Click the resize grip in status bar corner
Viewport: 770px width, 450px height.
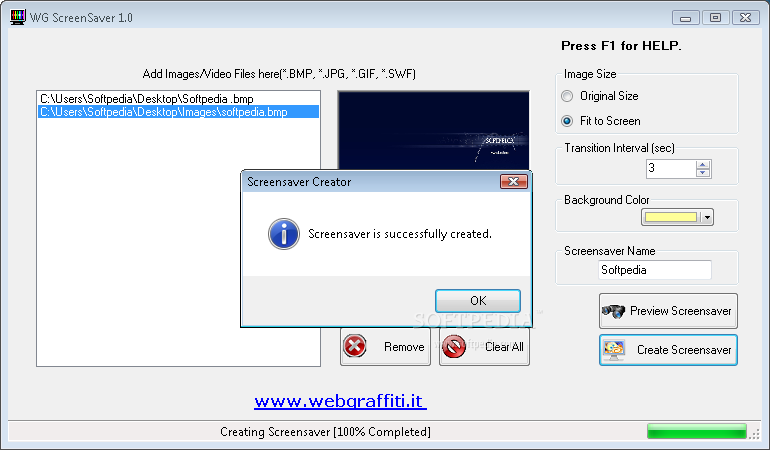tap(754, 433)
